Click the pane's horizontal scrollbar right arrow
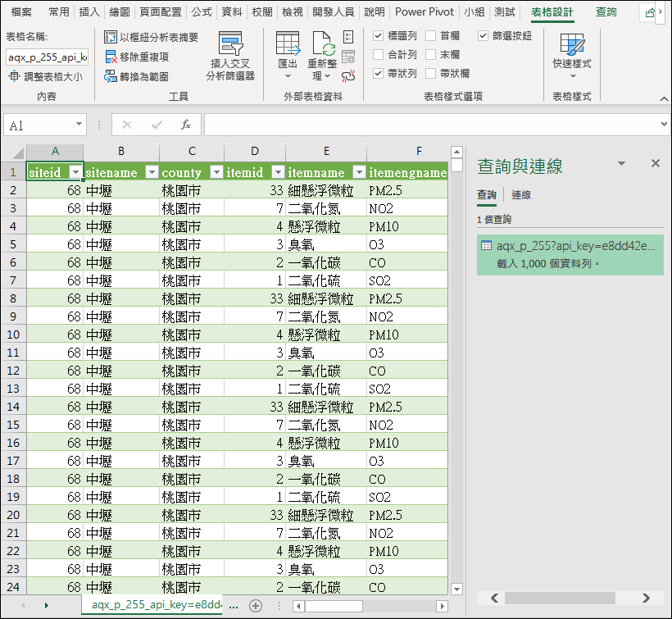The width and height of the screenshot is (672, 619). [646, 598]
